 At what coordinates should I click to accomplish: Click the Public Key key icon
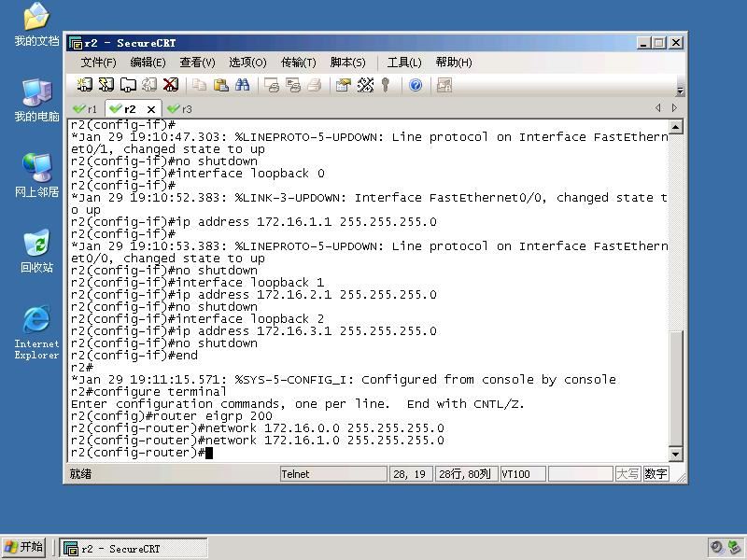386,85
